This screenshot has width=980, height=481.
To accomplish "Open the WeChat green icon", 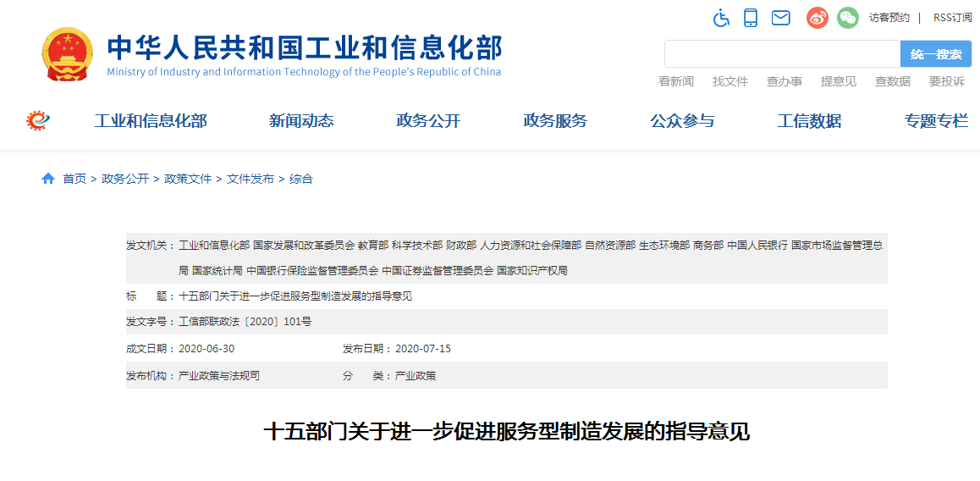I will [x=847, y=18].
